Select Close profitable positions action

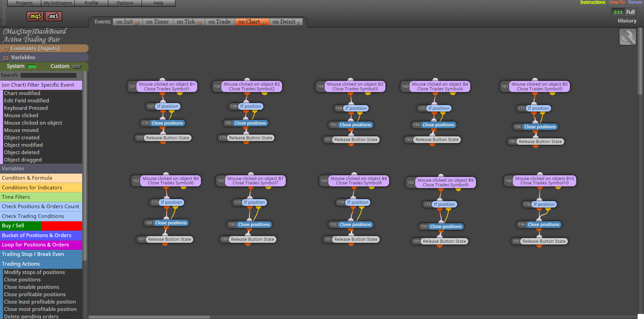click(35, 294)
